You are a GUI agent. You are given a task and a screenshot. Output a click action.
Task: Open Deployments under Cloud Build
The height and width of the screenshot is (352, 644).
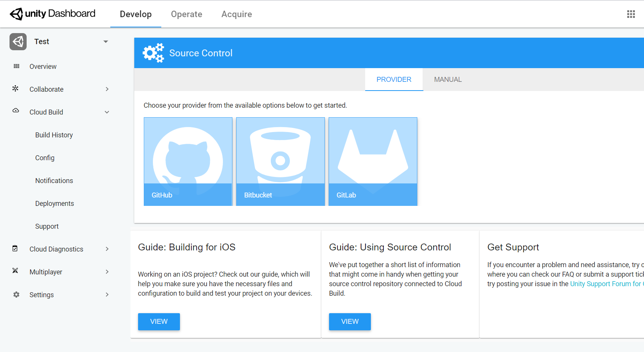54,204
